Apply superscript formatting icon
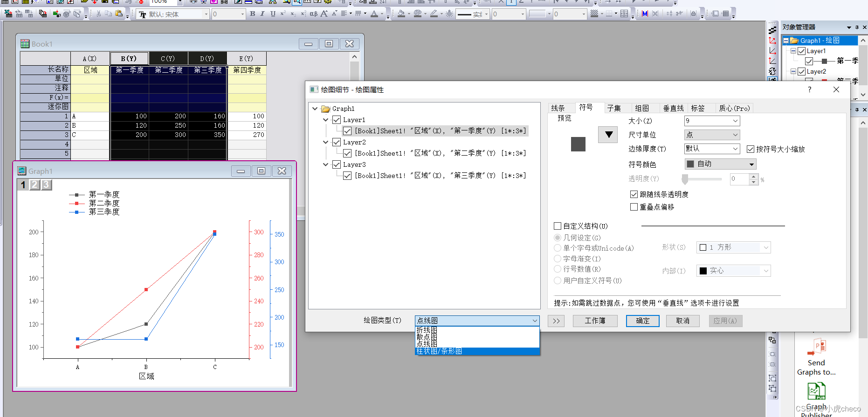This screenshot has width=868, height=417. coord(282,14)
